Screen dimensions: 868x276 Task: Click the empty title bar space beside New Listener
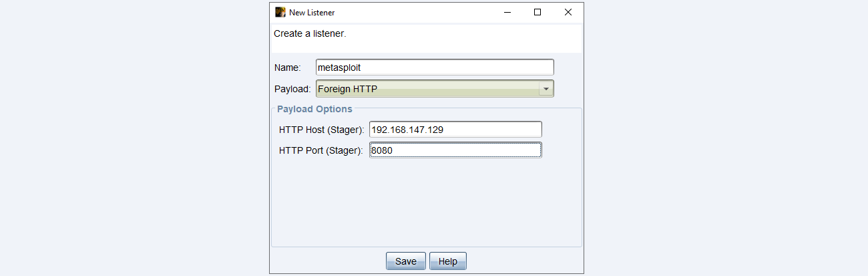[414, 12]
